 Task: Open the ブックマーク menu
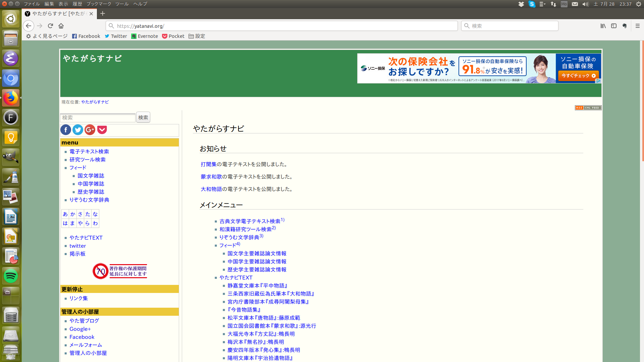pyautogui.click(x=99, y=4)
